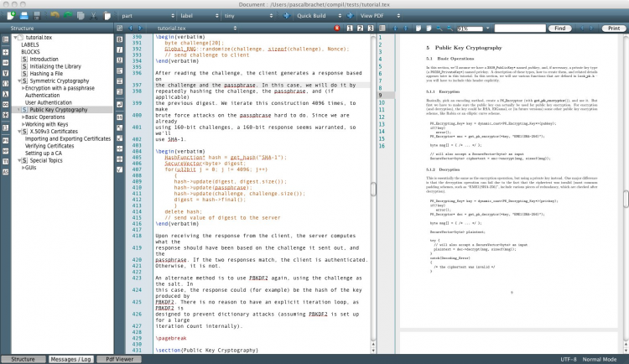
Task: Collapse the Symmetric Cryptography tree node
Action: 18,81
